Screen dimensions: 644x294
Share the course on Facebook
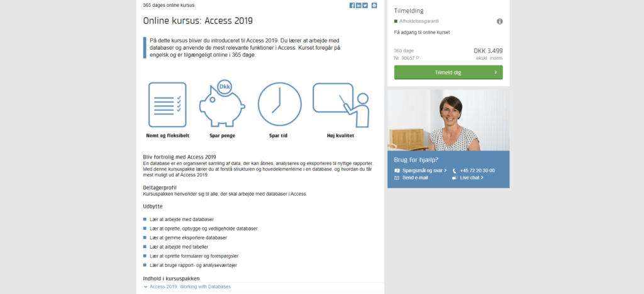[352, 5]
